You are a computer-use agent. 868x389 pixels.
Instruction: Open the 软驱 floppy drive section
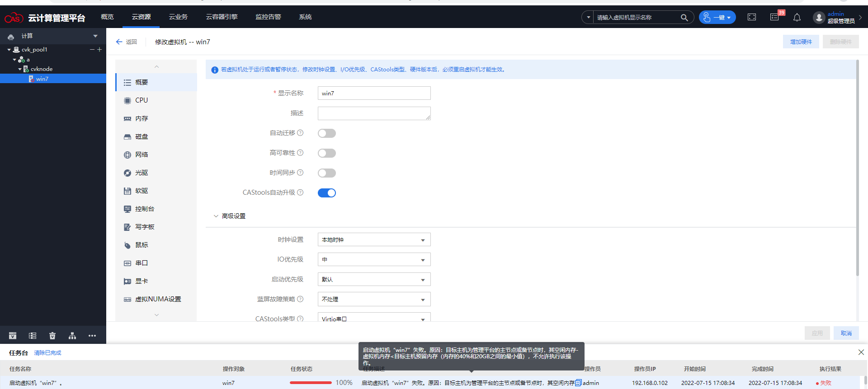tap(156, 191)
